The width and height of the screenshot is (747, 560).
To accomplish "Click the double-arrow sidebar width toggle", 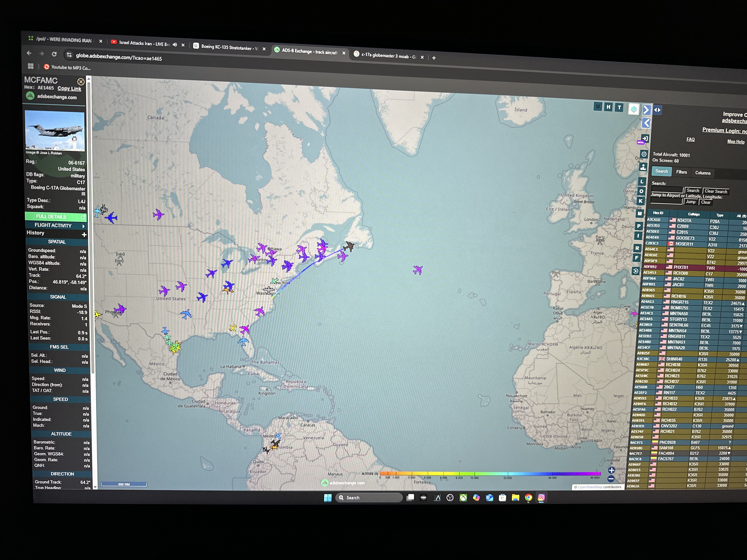I will (657, 110).
